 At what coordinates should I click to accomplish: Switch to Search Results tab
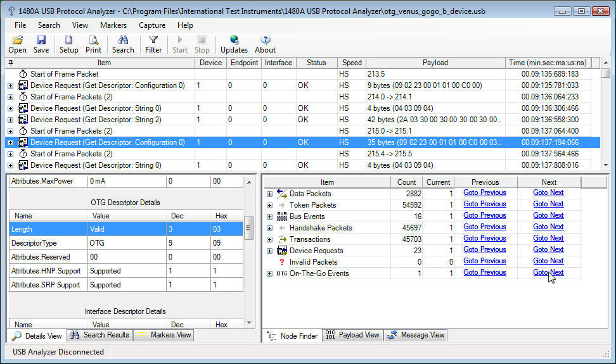tap(99, 335)
